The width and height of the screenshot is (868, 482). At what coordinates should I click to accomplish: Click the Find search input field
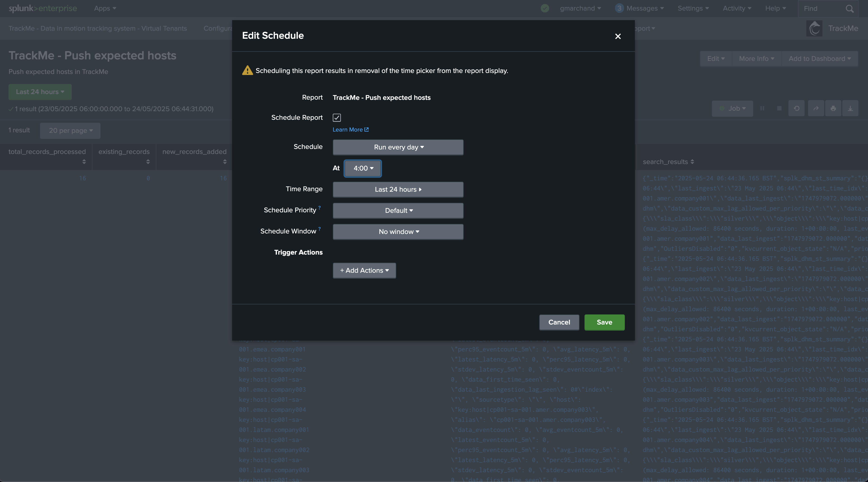coord(822,9)
